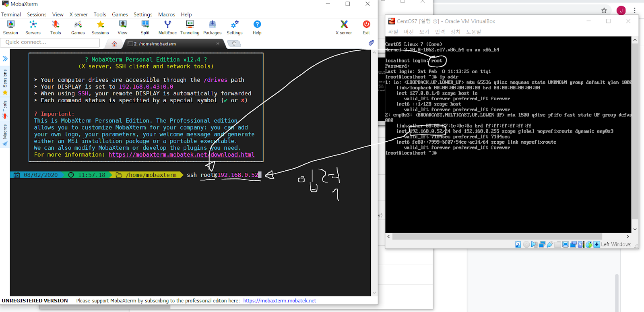The height and width of the screenshot is (312, 644).
Task: Expand the MobaXterm sidebar double chevron
Action: (5, 59)
